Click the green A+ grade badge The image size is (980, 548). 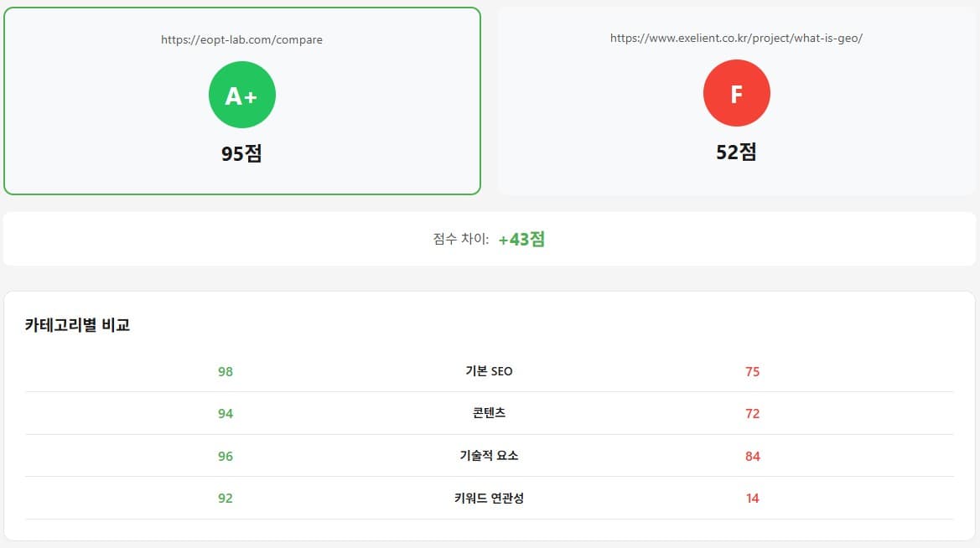click(242, 94)
